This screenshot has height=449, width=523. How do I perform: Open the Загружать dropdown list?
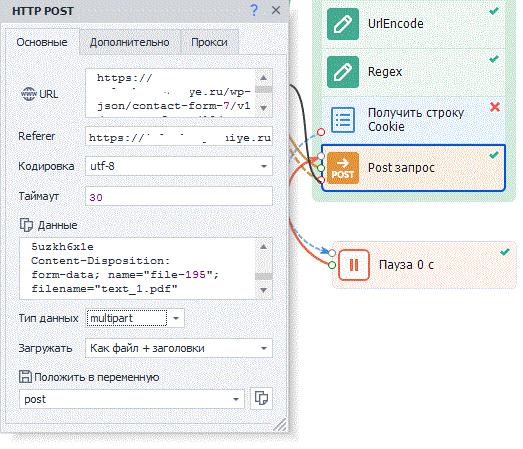pos(264,348)
